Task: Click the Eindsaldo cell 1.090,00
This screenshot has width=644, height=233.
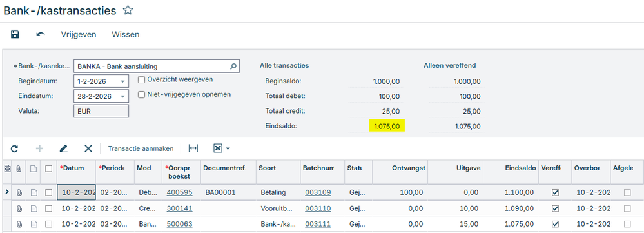Action: tap(511, 208)
